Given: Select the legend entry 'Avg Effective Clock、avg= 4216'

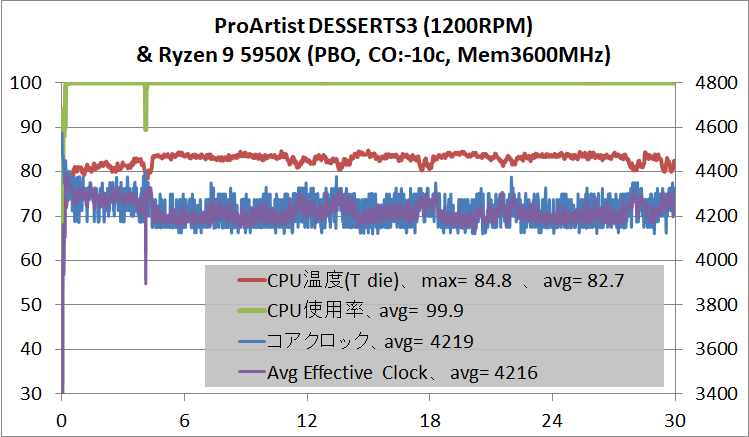Looking at the screenshot, I should 388,372.
